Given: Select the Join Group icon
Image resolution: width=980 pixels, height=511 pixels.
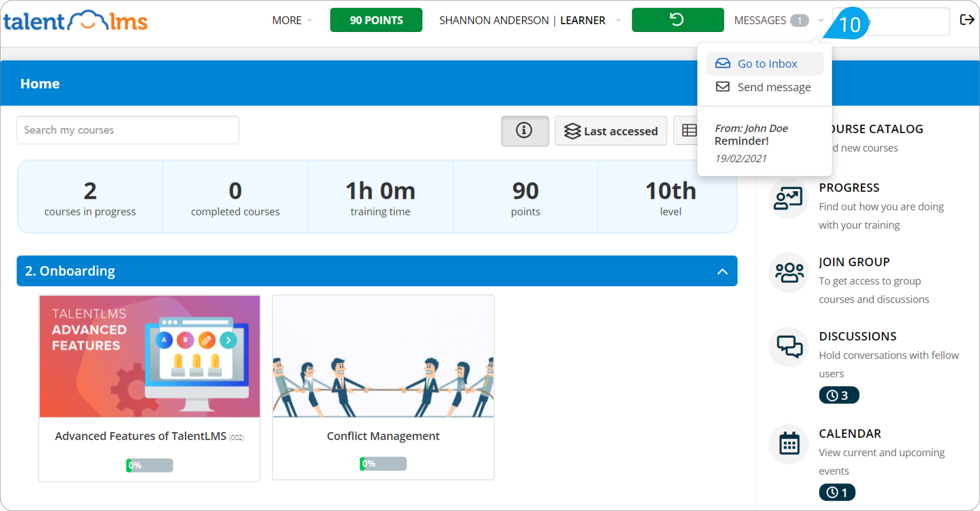Looking at the screenshot, I should pos(788,273).
